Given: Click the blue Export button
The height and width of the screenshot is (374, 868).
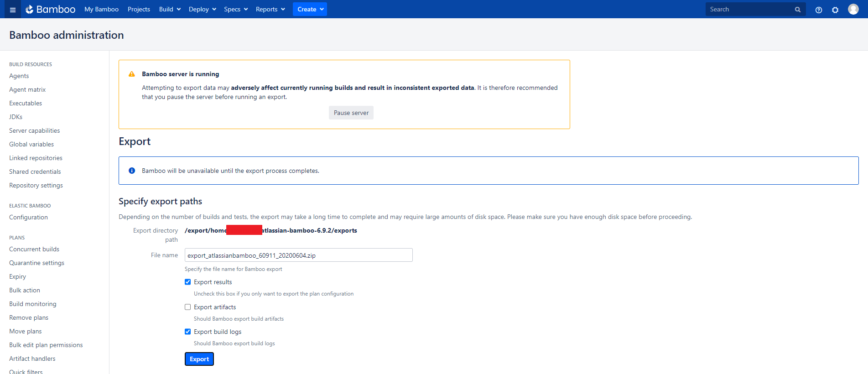Looking at the screenshot, I should coord(199,359).
